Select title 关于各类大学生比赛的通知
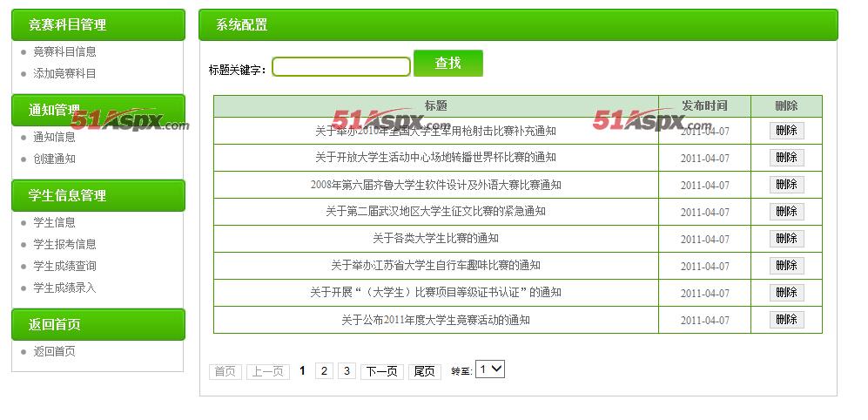This screenshot has height=420, width=868. 435,238
